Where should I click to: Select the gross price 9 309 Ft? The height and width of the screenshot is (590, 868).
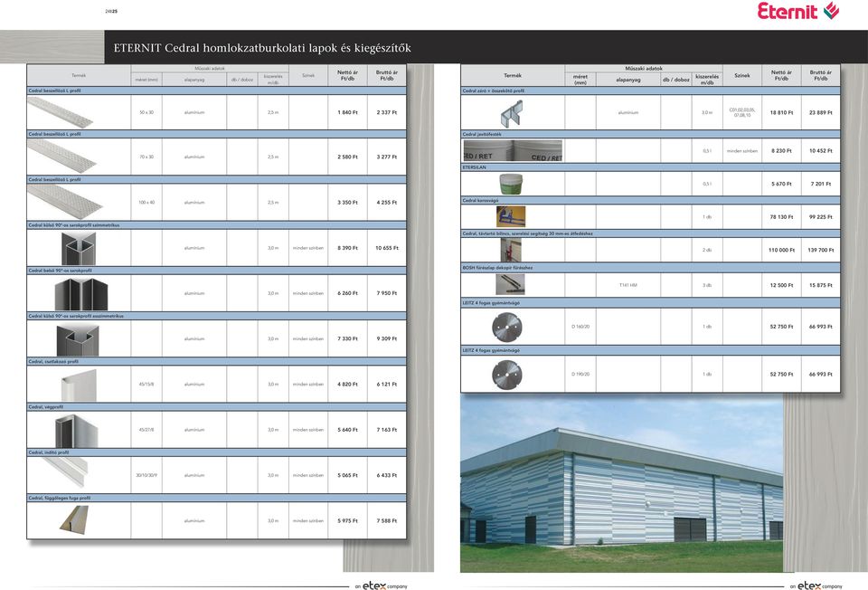[387, 338]
